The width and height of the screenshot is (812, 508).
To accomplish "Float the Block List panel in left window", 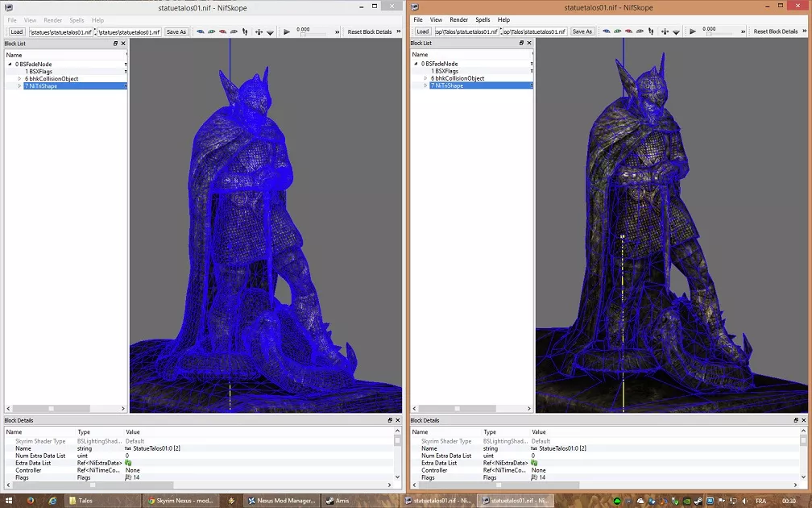I will [x=115, y=44].
